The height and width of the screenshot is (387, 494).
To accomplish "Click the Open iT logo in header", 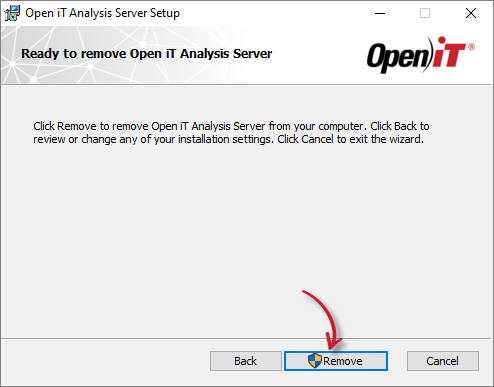I will click(421, 55).
